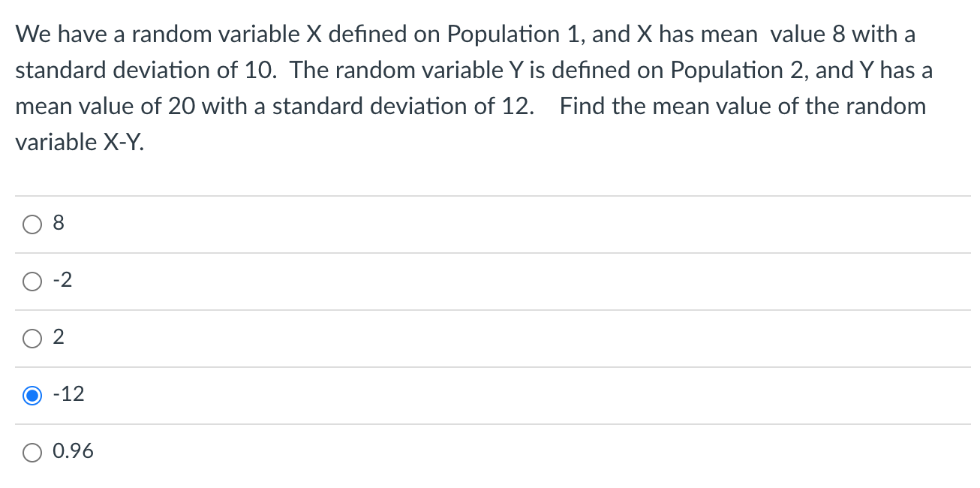
Task: Select the radio button labeled 2
Action: coord(32,338)
